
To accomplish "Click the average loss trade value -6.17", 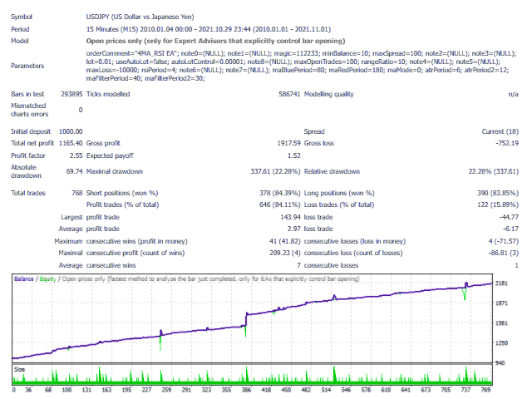I will click(511, 229).
